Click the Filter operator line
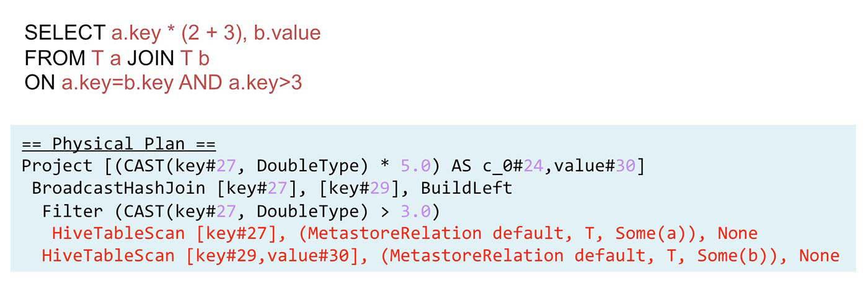 [x=241, y=212]
